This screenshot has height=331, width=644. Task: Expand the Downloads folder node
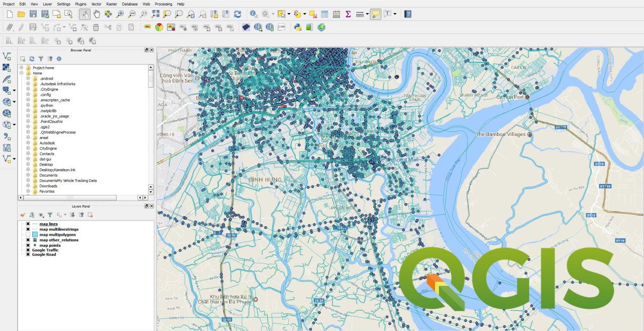[28, 186]
